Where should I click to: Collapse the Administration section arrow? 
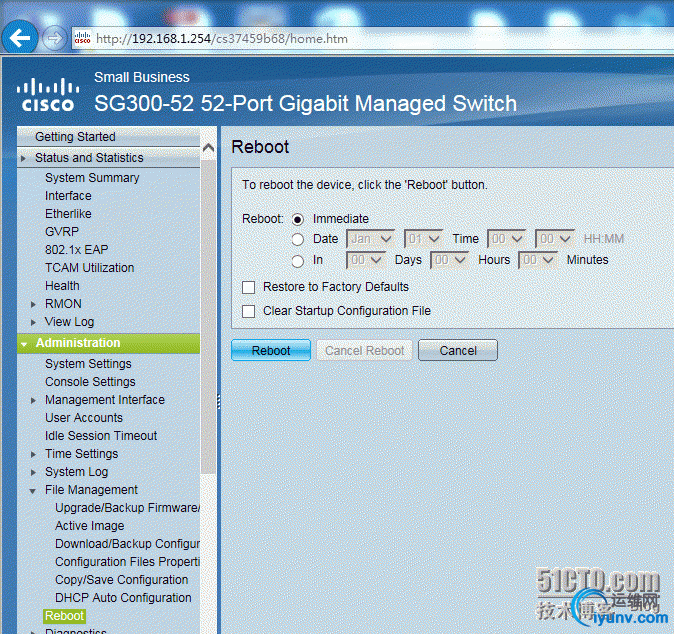[x=24, y=344]
